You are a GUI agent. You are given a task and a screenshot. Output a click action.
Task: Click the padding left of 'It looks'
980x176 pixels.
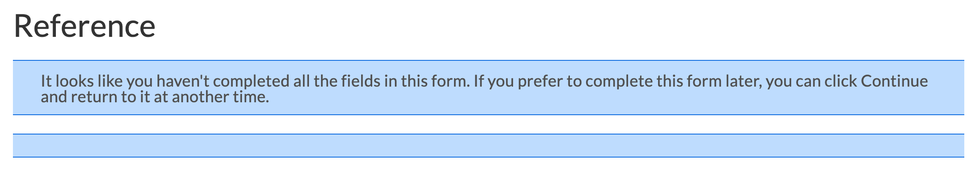pos(27,88)
